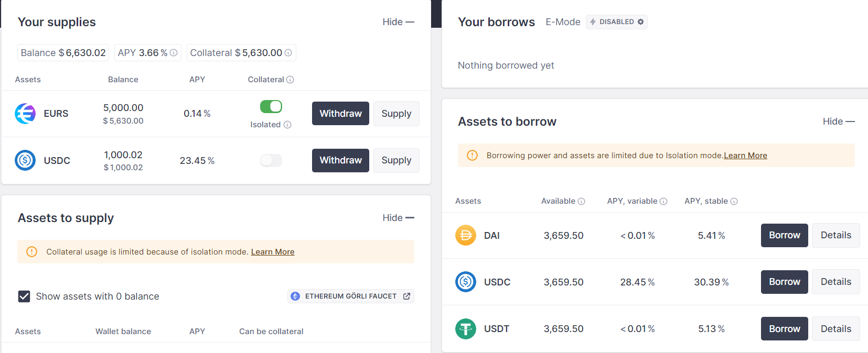Viewport: 868px width, 353px height.
Task: Open Learn More about isolation borrowing limits
Action: point(745,156)
